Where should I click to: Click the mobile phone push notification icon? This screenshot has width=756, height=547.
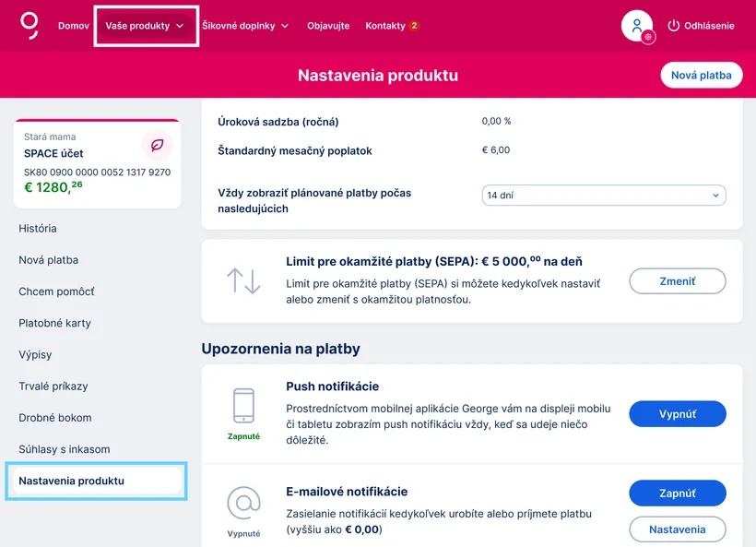(x=243, y=405)
